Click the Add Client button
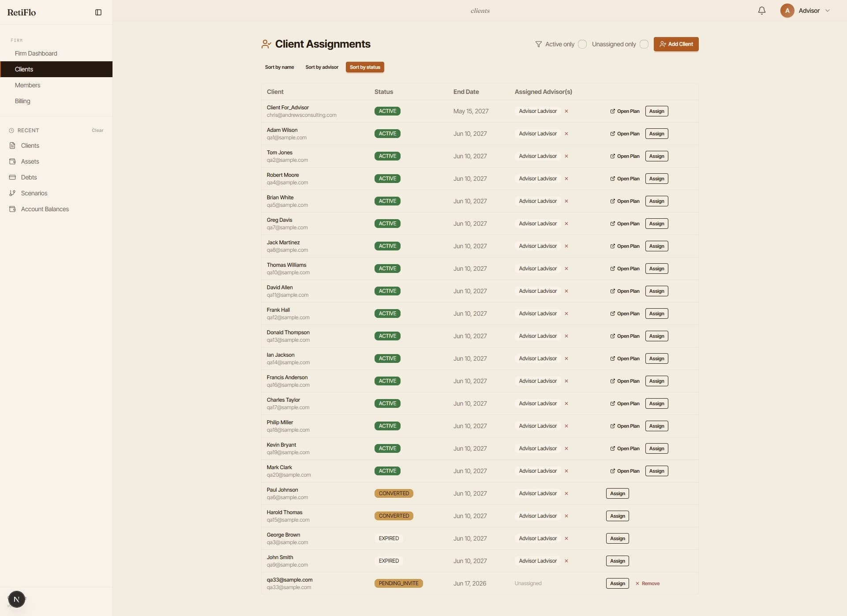 point(676,44)
